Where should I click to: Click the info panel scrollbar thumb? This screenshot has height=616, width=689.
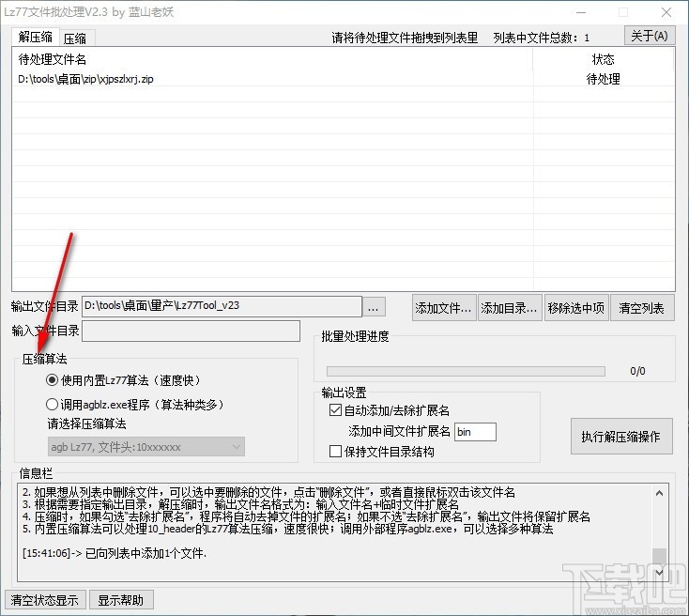click(659, 556)
